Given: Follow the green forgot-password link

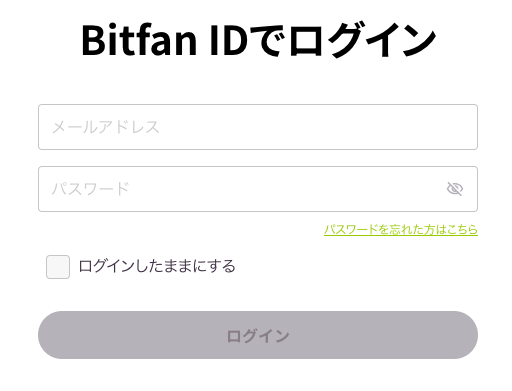Looking at the screenshot, I should (401, 230).
